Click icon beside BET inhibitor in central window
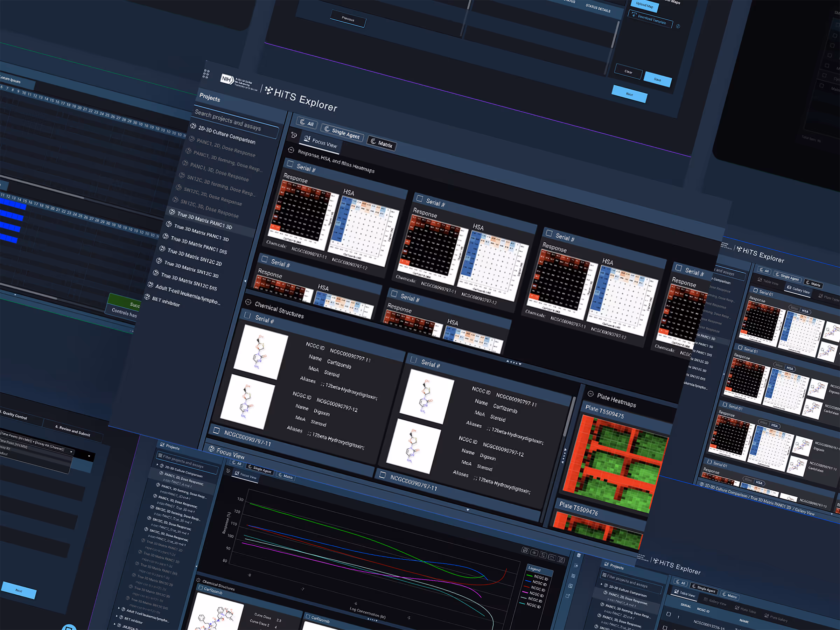 pyautogui.click(x=147, y=296)
